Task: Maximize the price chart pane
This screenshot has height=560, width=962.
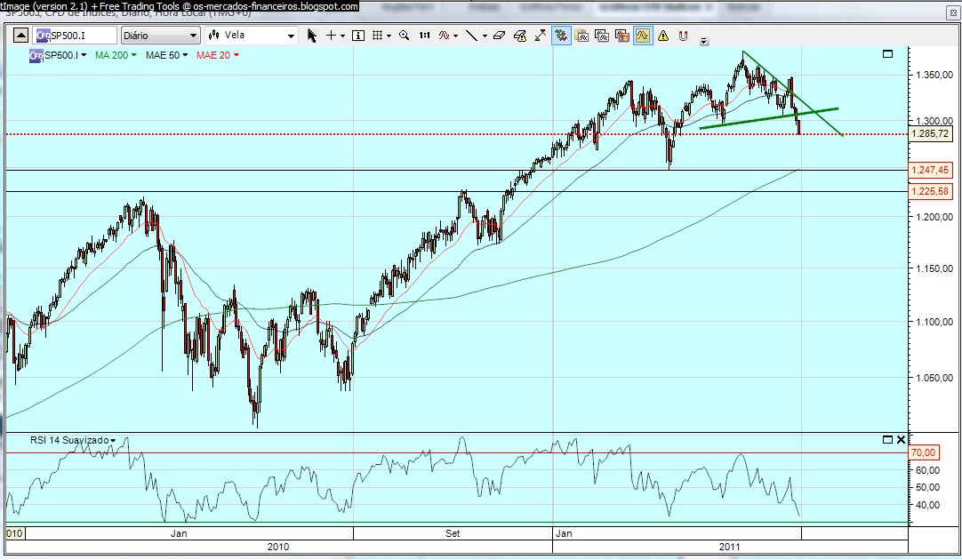Action: pos(888,54)
